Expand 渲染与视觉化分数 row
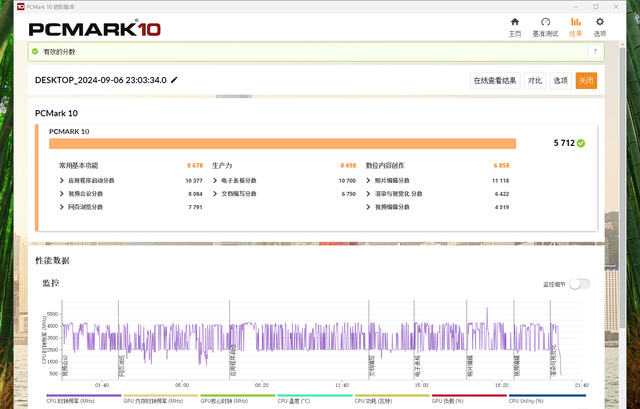The width and height of the screenshot is (640, 409). point(368,193)
